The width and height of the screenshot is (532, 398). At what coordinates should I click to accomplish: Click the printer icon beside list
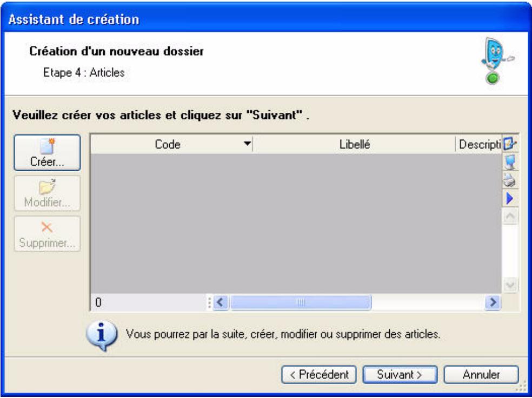click(x=510, y=180)
